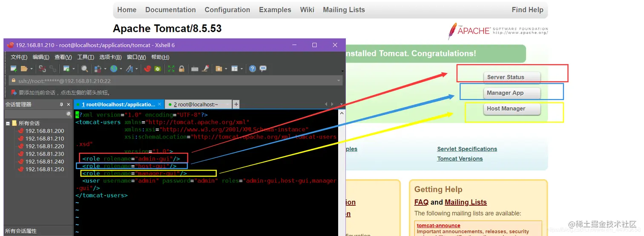The width and height of the screenshot is (644, 236).
Task: Click the ssh://root address bar field
Action: 175,81
